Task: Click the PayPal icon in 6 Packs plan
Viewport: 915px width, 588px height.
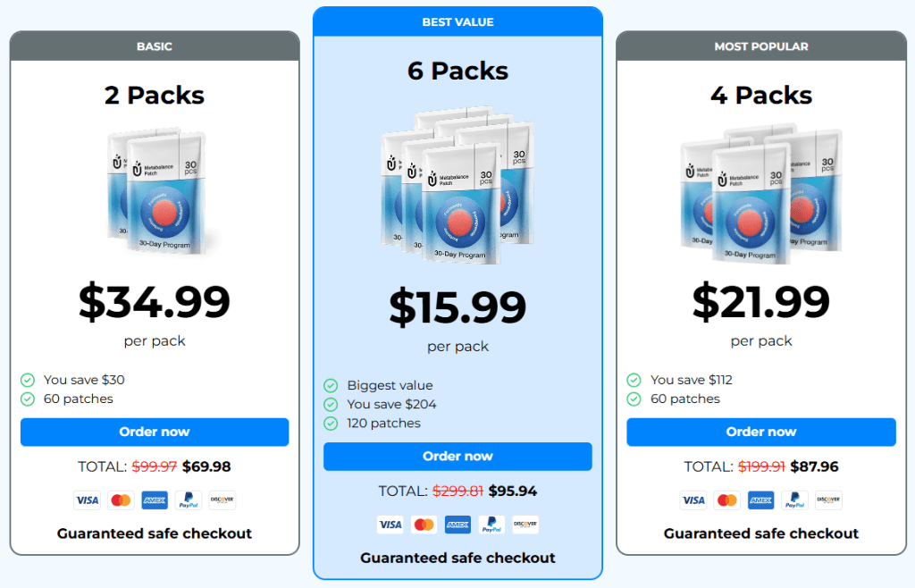Action: [491, 525]
